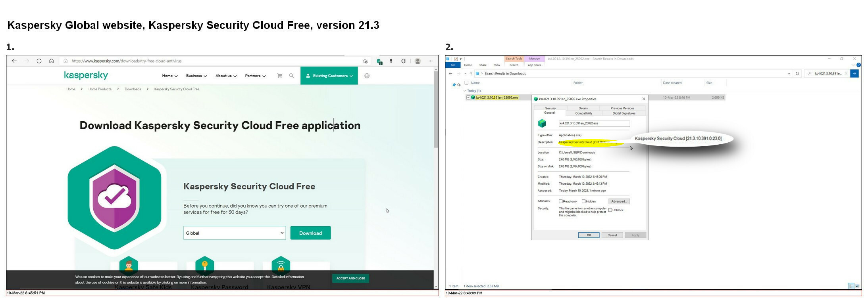Open the password key extension icon
This screenshot has height=302, width=868.
(391, 61)
